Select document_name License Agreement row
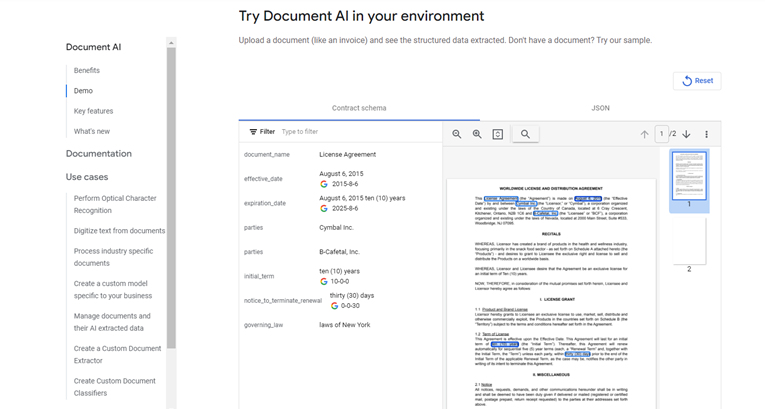The height and width of the screenshot is (409, 765). coord(341,155)
